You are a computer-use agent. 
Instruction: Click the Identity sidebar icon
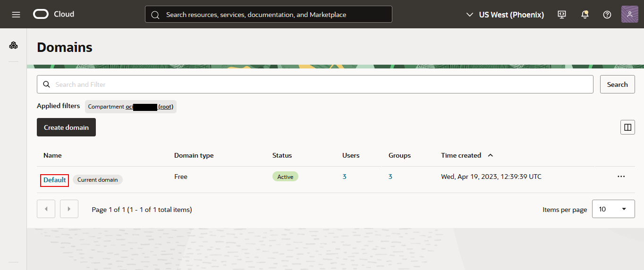pyautogui.click(x=14, y=45)
